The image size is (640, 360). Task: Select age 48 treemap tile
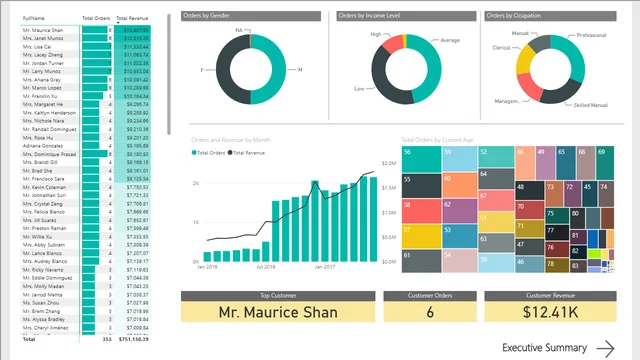point(529,191)
